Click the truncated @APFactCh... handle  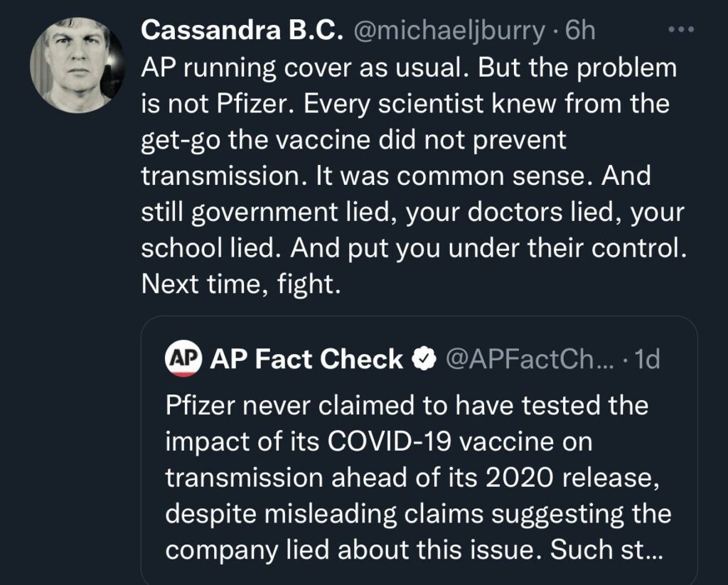click(524, 360)
